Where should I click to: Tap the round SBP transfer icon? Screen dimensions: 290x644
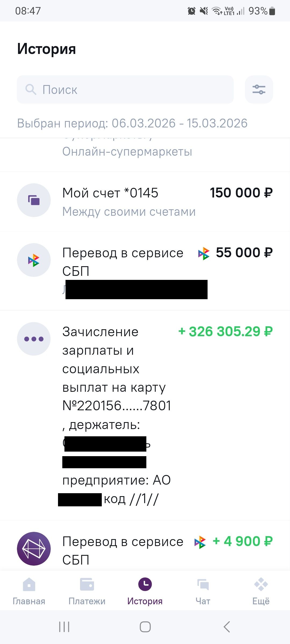[34, 260]
